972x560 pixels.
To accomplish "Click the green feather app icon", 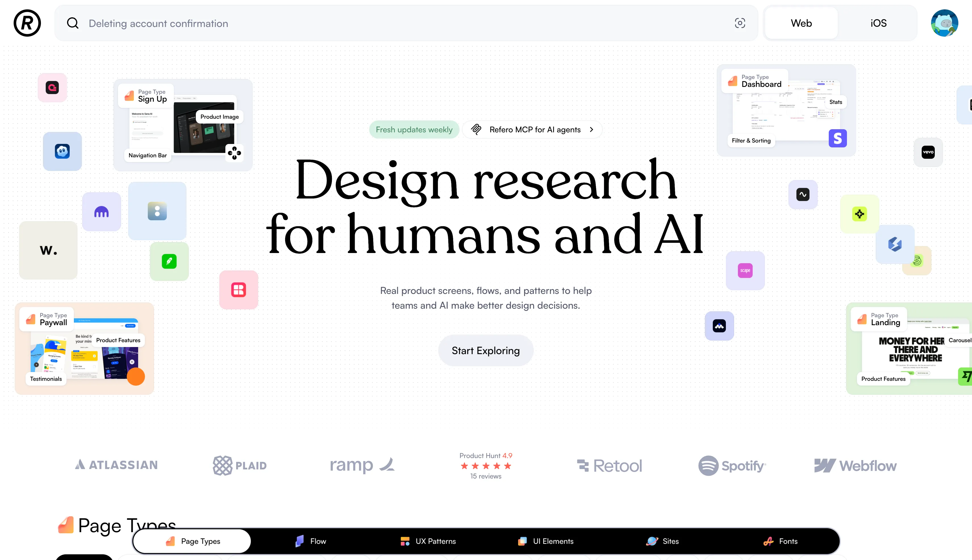I will 169,262.
